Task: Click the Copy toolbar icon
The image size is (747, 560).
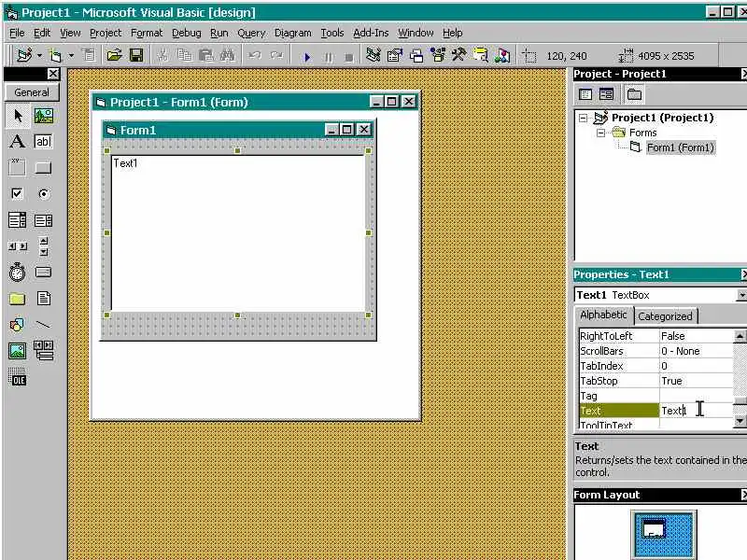Action: point(184,56)
